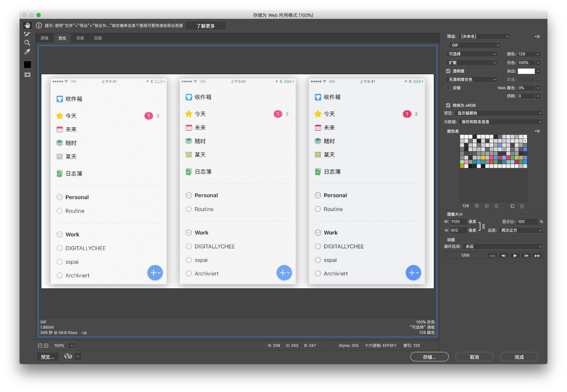
Task: Enable the 交错 checkbox
Action: [x=448, y=88]
